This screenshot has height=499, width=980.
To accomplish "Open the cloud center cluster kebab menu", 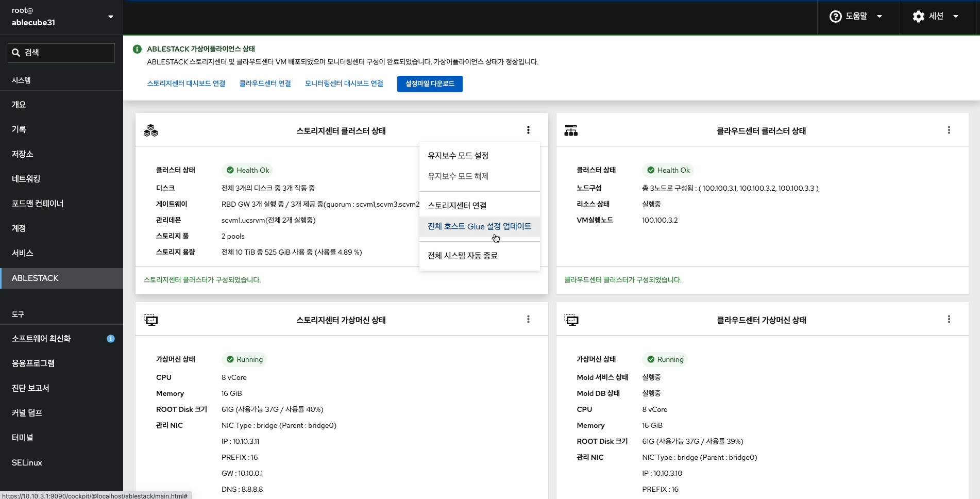I will click(x=949, y=130).
